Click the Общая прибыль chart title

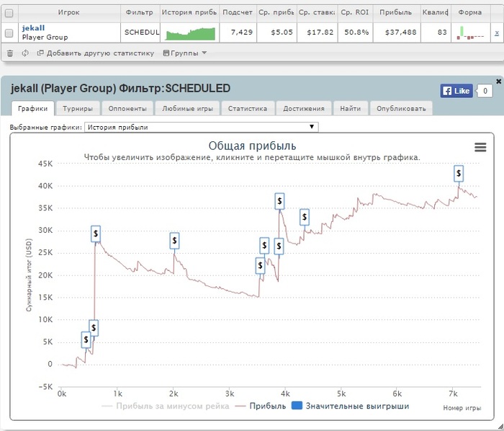point(252,146)
